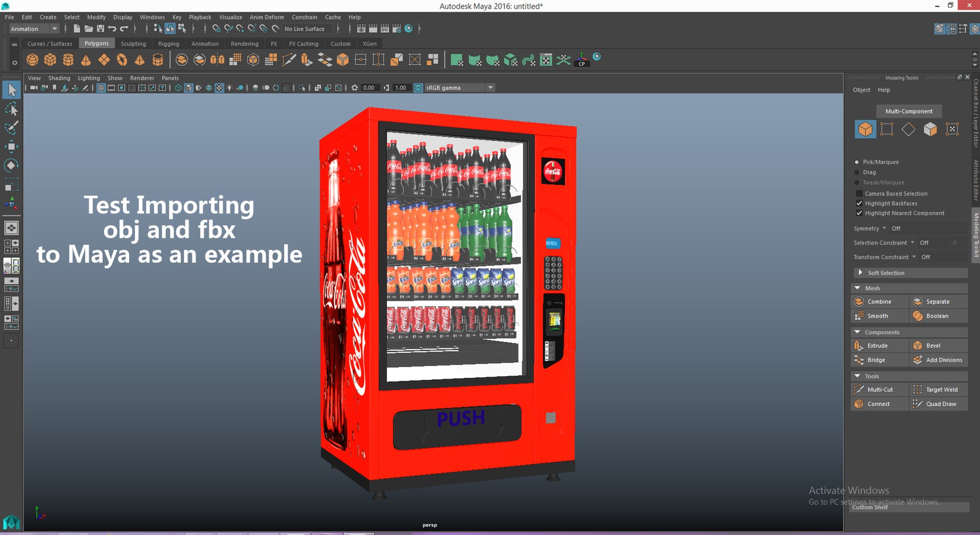This screenshot has width=980, height=535.
Task: Create a polygon cylinder from shelf
Action: (x=68, y=60)
